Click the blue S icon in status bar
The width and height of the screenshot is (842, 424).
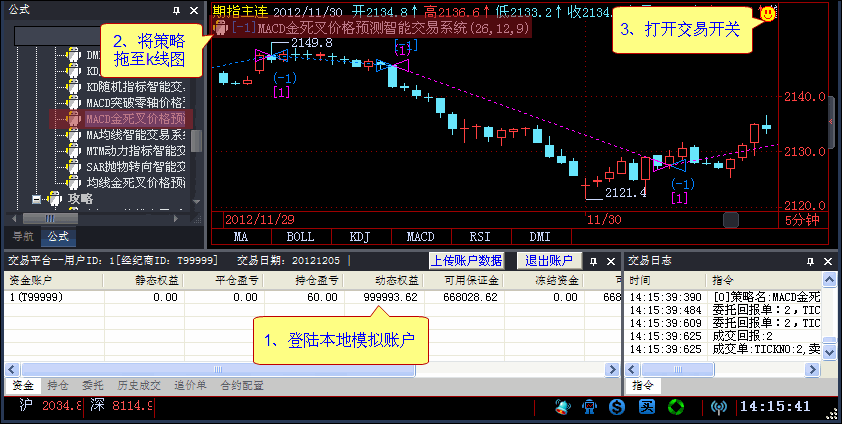point(618,407)
